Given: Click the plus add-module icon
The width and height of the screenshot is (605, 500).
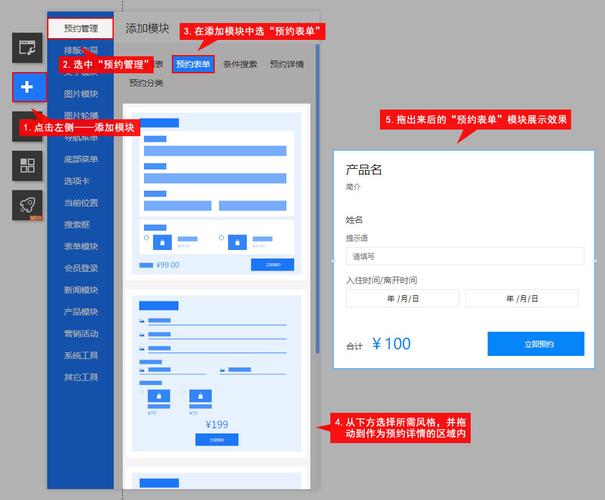Looking at the screenshot, I should pyautogui.click(x=29, y=87).
